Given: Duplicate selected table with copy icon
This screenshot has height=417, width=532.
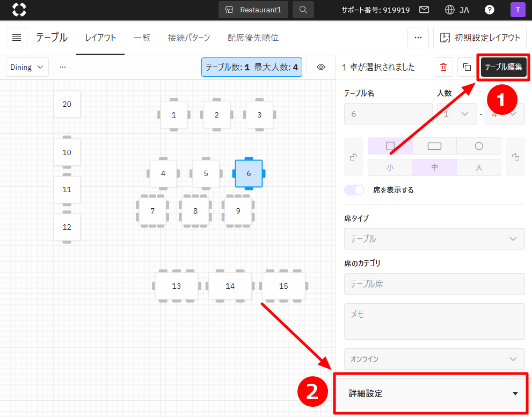Looking at the screenshot, I should tap(467, 67).
